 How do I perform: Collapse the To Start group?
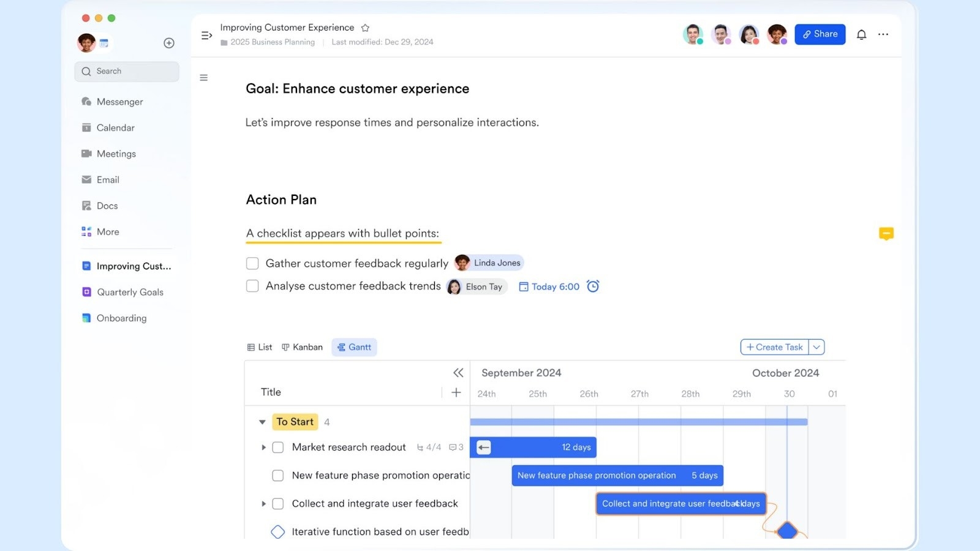click(262, 422)
